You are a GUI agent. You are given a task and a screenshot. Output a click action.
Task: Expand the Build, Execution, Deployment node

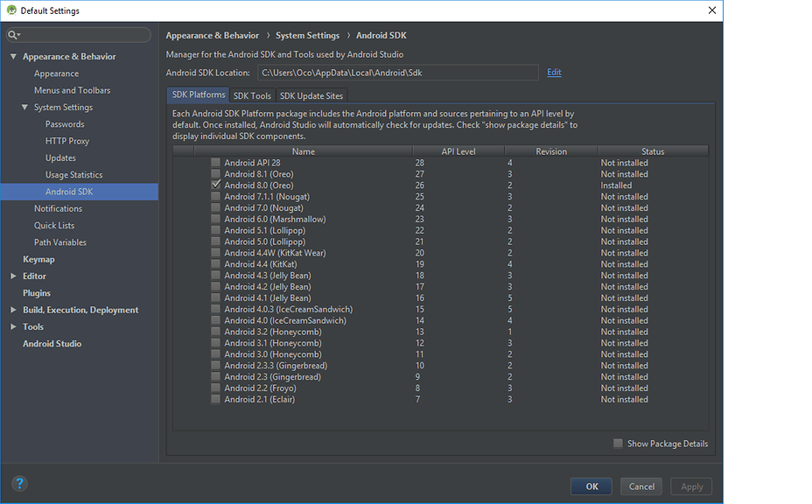tap(13, 310)
